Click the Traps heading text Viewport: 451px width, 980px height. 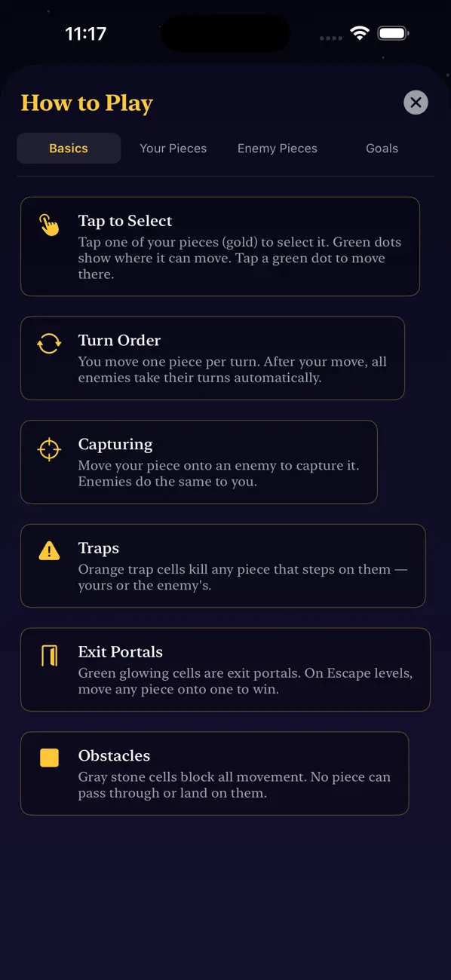(99, 548)
